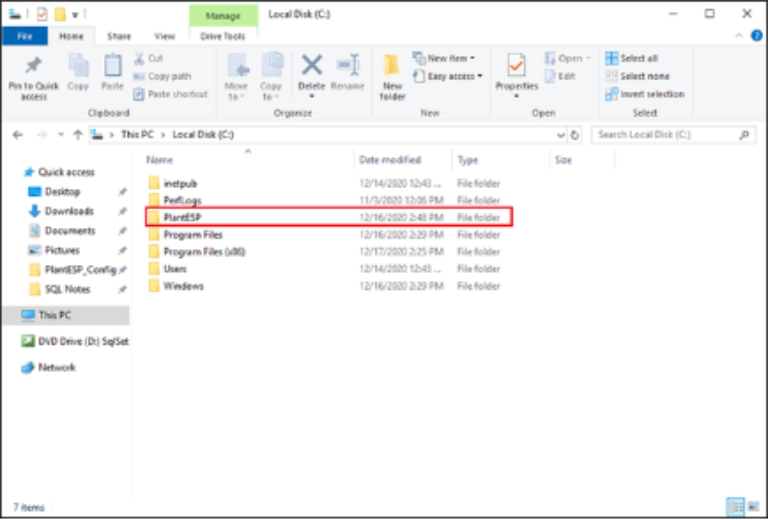The height and width of the screenshot is (520, 768).
Task: Open the File tab
Action: click(x=25, y=36)
